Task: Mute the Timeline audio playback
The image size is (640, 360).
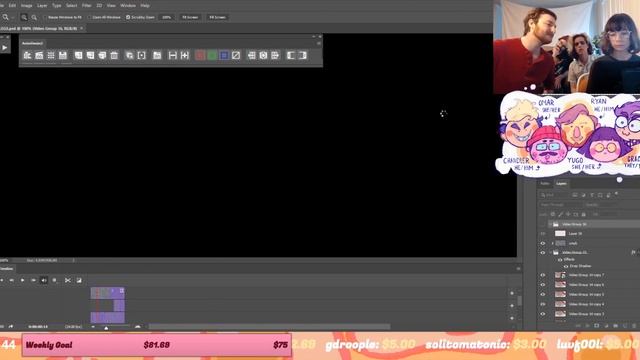Action: pyautogui.click(x=44, y=280)
